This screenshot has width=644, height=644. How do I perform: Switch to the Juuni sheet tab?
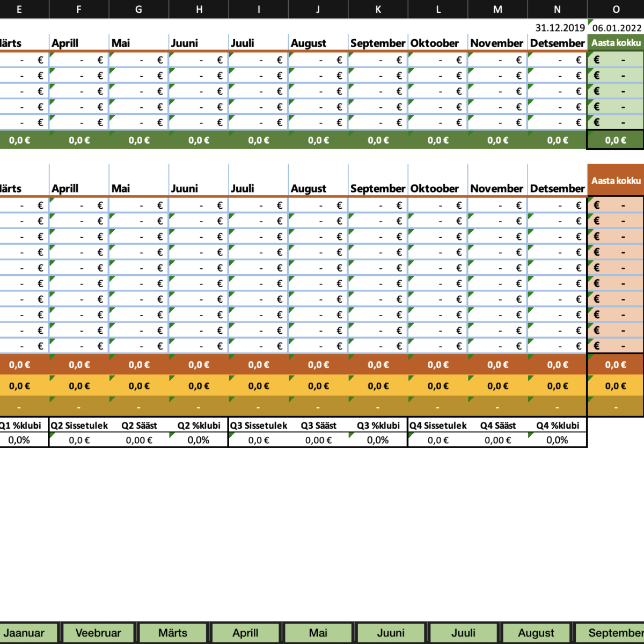tap(391, 633)
